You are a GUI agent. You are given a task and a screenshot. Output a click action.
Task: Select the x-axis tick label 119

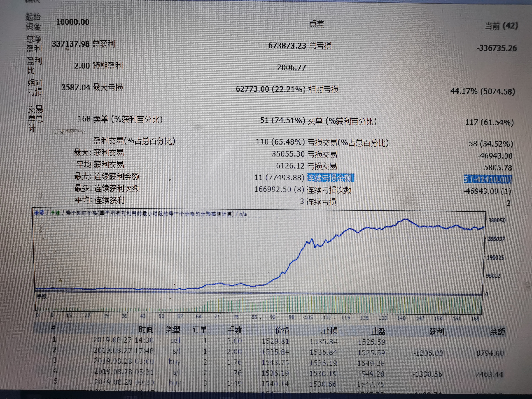[x=346, y=318]
